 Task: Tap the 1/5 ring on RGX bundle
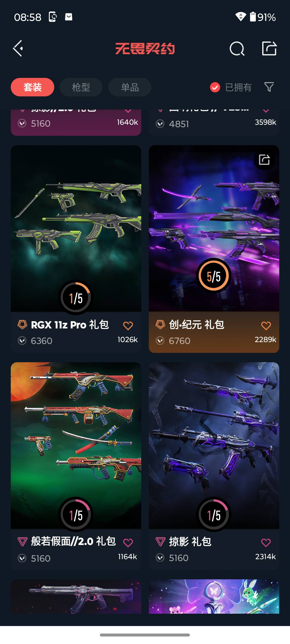point(76,298)
